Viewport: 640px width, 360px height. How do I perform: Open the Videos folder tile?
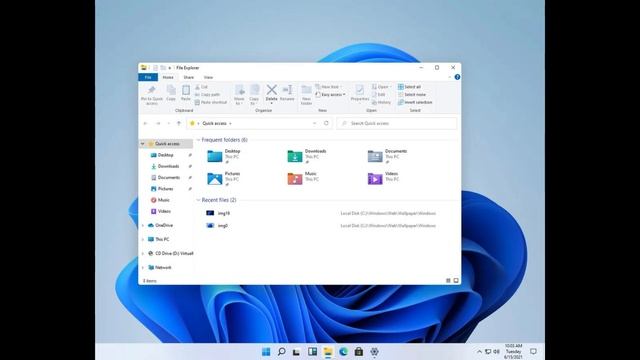pyautogui.click(x=383, y=178)
